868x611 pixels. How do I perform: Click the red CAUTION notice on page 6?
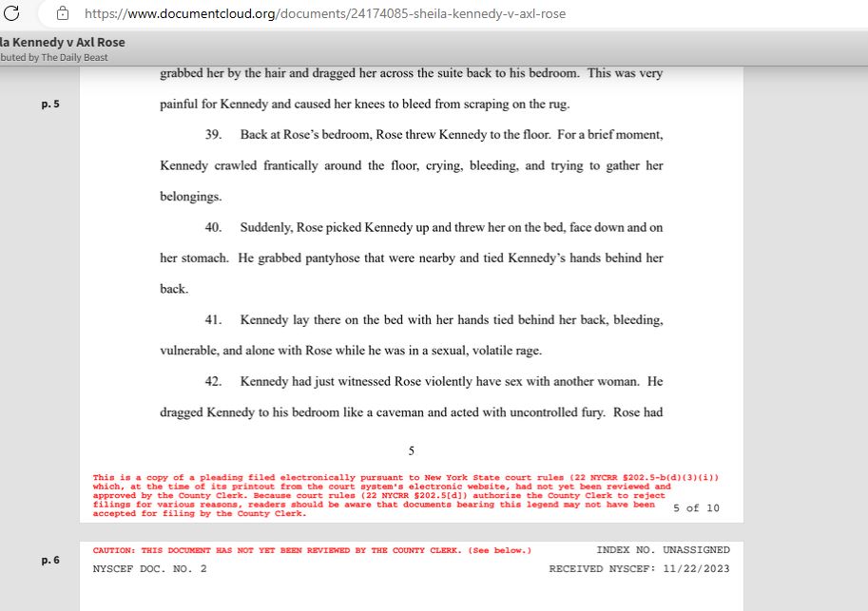coord(312,551)
